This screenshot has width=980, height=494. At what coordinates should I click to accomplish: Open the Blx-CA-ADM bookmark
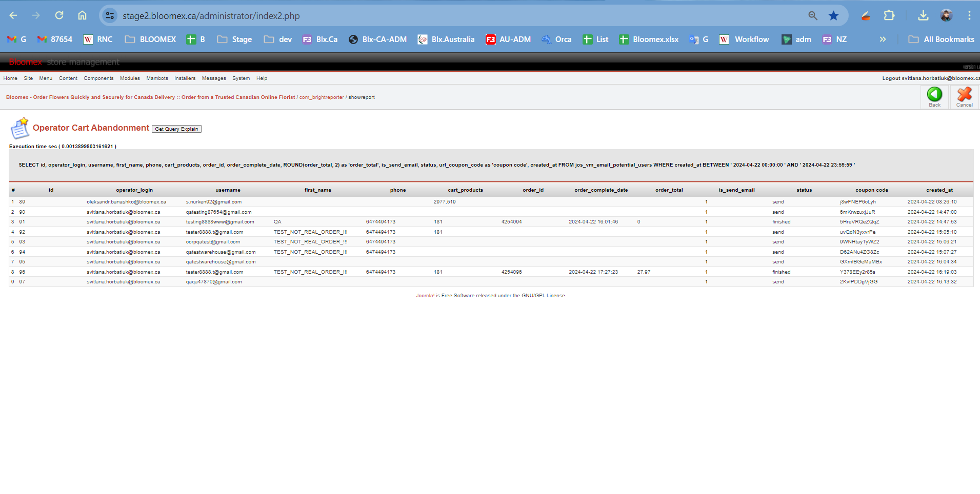tap(377, 39)
